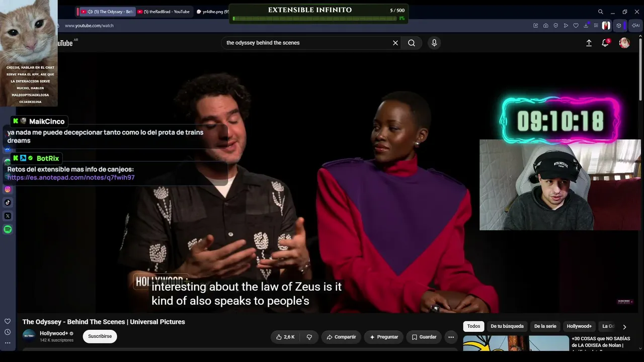Click the Guardar save button
Image resolution: width=644 pixels, height=362 pixels.
tap(423, 337)
